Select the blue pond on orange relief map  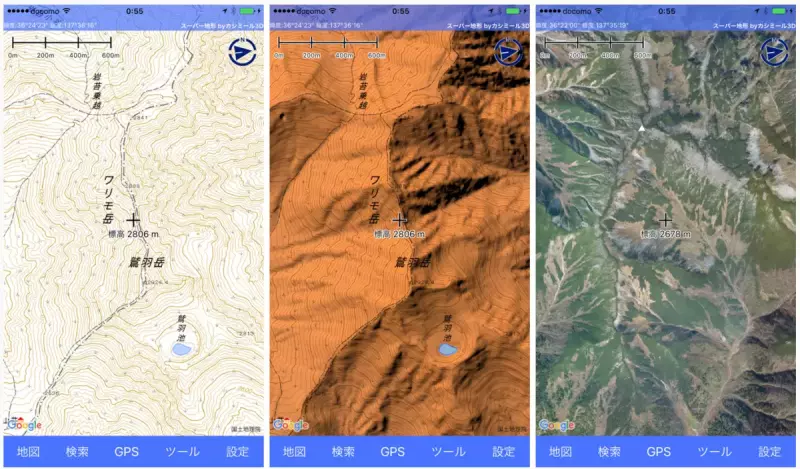coord(448,350)
